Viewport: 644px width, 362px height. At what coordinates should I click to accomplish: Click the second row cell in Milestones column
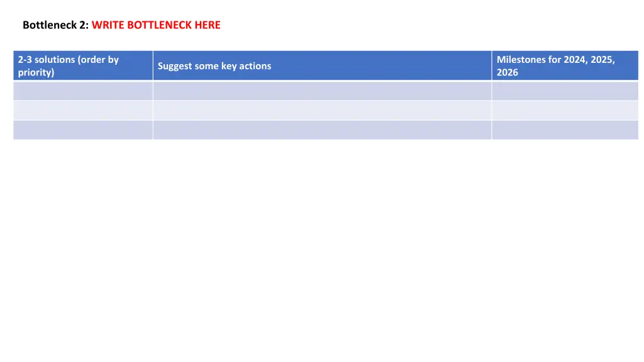(565, 111)
